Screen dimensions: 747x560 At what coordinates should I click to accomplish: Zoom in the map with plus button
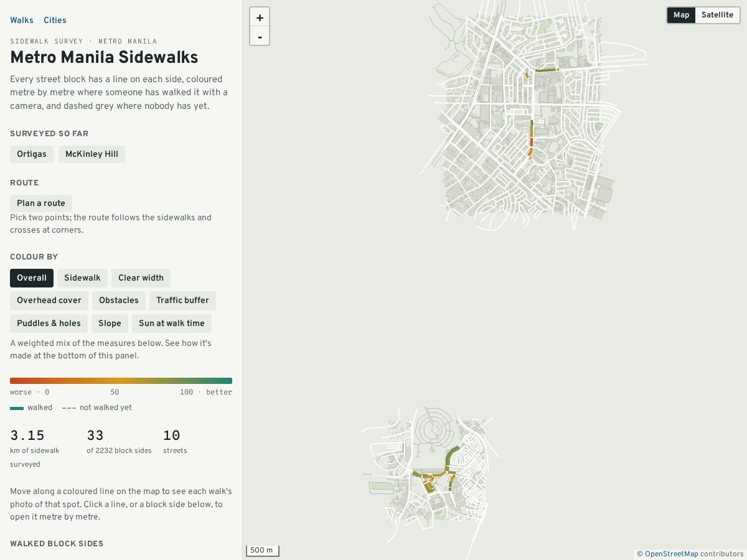click(x=260, y=17)
